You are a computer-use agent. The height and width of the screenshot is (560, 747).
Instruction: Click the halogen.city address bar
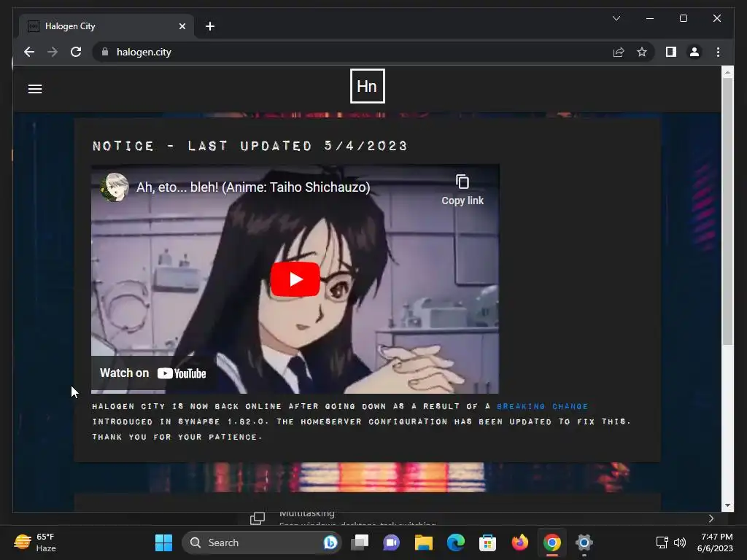pos(353,52)
